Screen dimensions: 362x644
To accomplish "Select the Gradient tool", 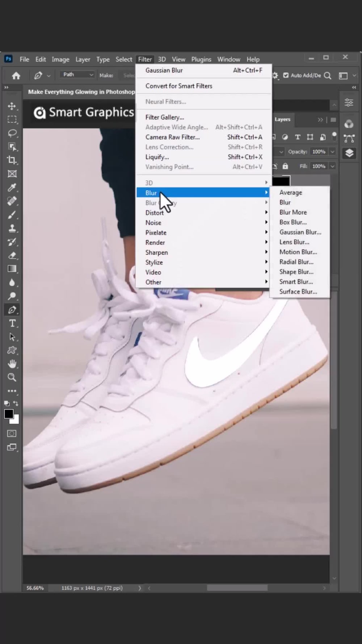I will click(x=12, y=269).
